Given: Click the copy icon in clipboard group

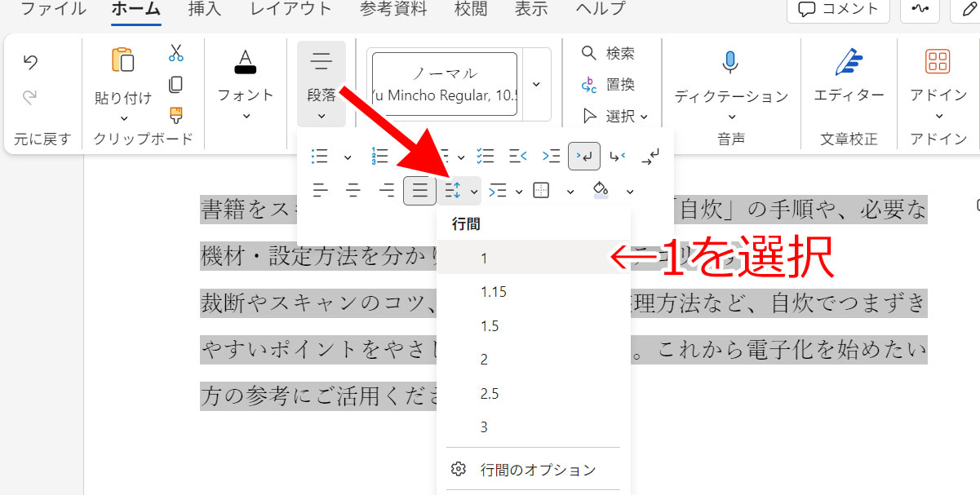Looking at the screenshot, I should pyautogui.click(x=175, y=84).
